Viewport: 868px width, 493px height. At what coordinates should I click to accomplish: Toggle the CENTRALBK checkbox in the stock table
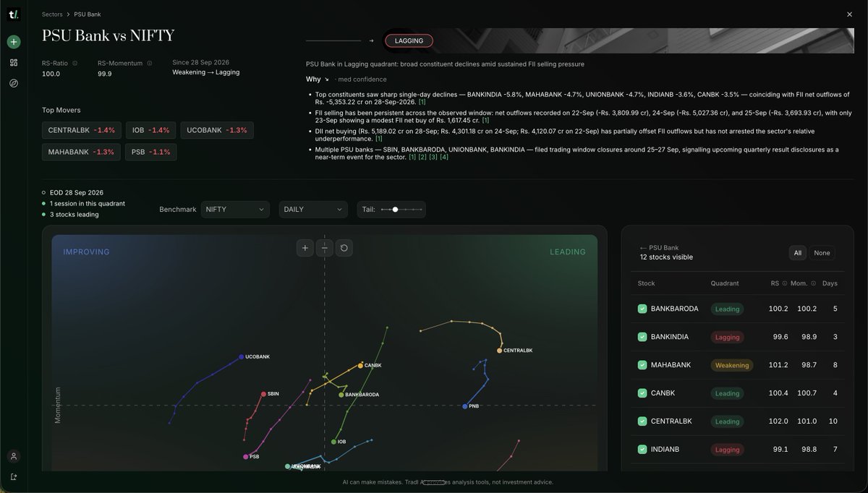point(642,421)
